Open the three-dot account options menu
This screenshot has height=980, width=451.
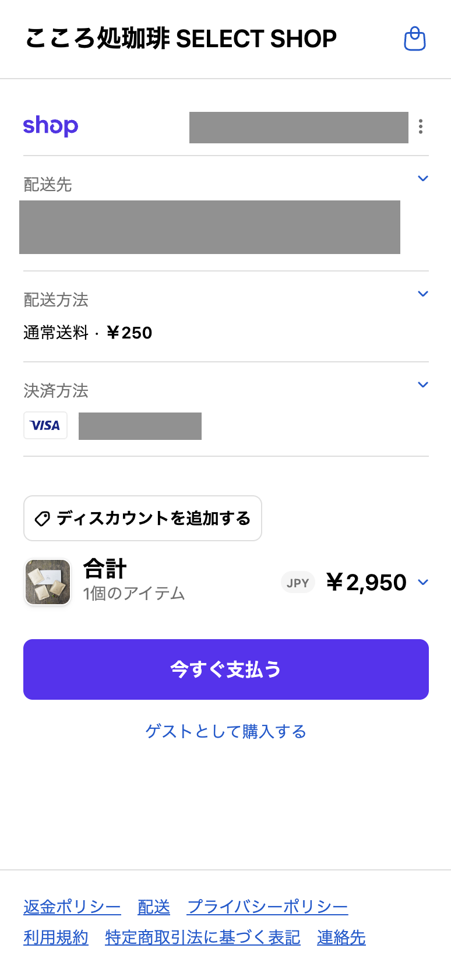421,126
